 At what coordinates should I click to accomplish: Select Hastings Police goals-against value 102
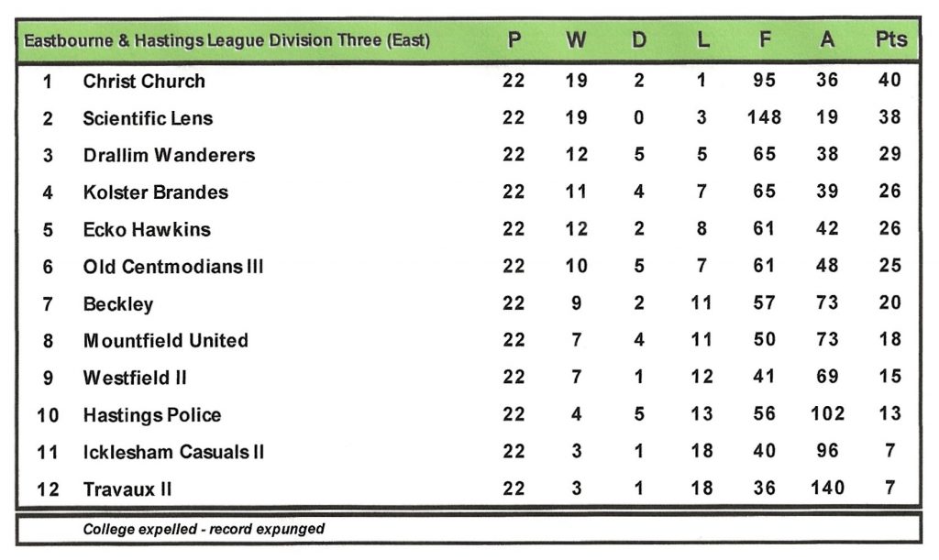(827, 414)
